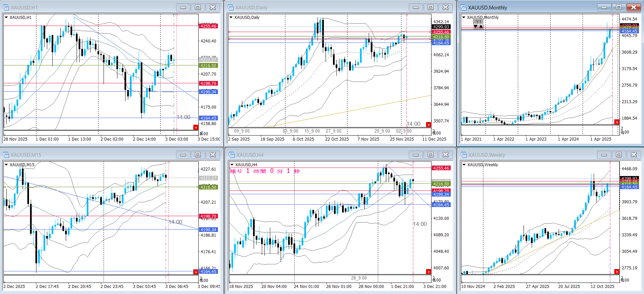
Task: Click the red plus icon in H4 chart
Action: coord(428,272)
